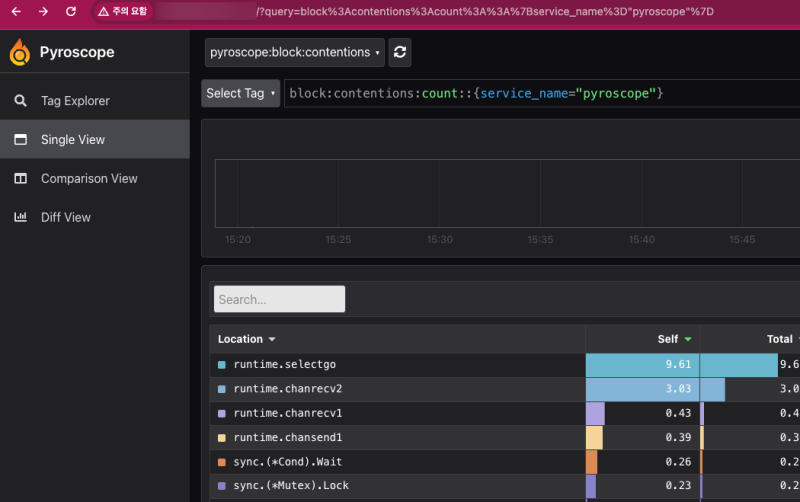Image resolution: width=800 pixels, height=502 pixels.
Task: Click the refresh icon next to app selector
Action: coord(399,53)
